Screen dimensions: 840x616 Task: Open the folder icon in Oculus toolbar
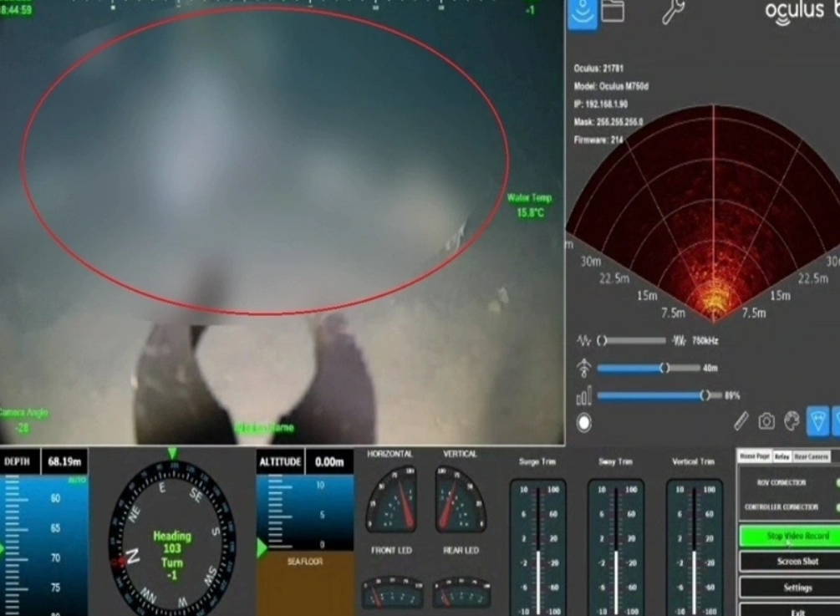613,11
